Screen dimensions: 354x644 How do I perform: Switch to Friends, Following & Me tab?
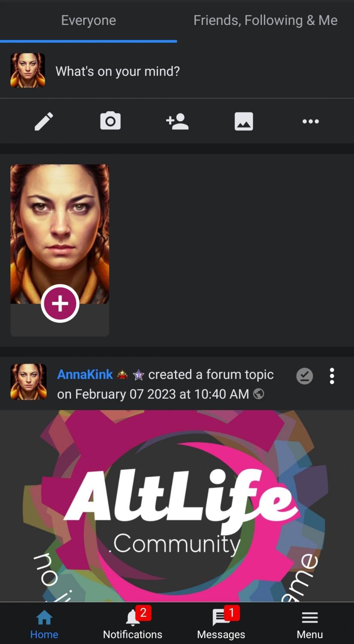[x=265, y=20]
